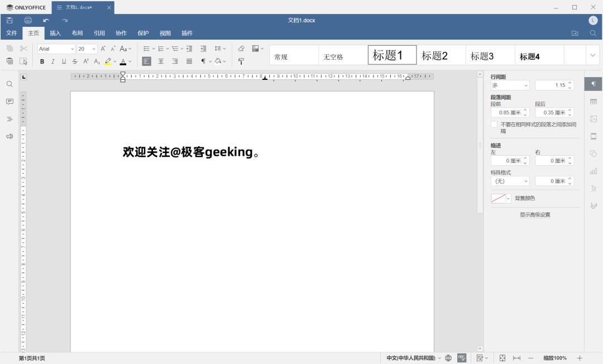
Task: Open the 文件 menu
Action: point(11,33)
